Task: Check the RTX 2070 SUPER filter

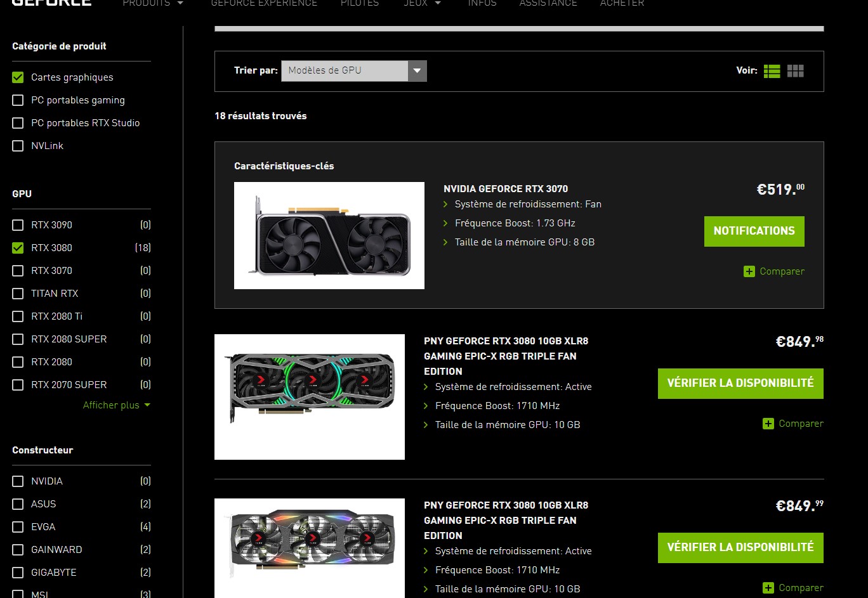Action: (x=18, y=385)
